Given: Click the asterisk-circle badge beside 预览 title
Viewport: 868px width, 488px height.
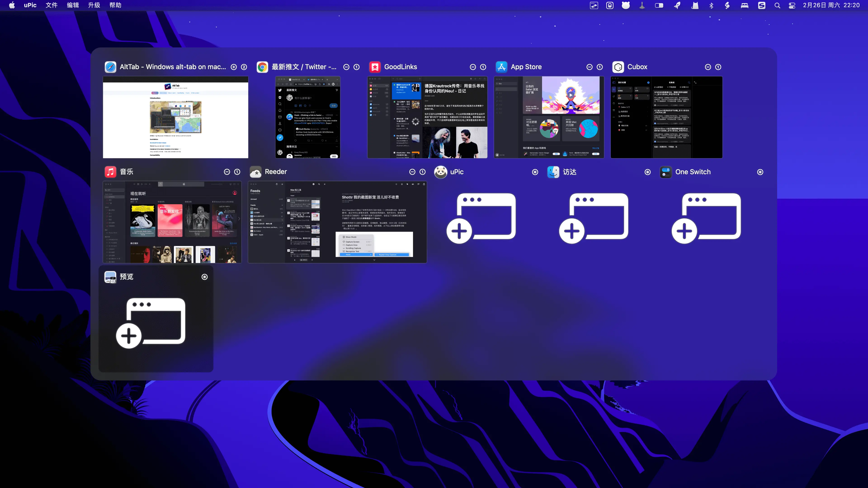Looking at the screenshot, I should point(205,277).
